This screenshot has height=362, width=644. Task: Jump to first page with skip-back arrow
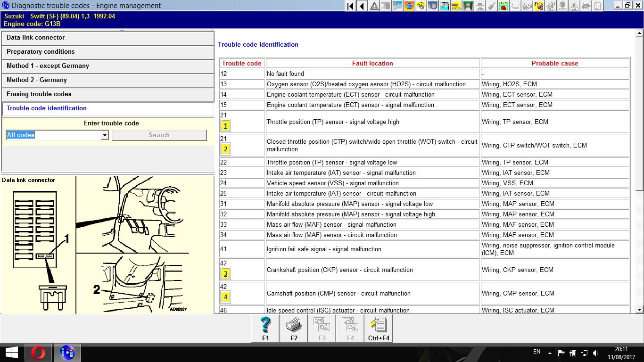tap(350, 6)
